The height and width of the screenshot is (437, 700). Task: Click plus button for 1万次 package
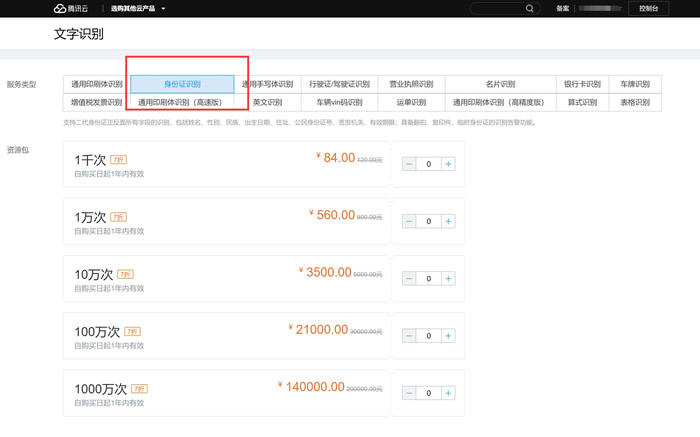[x=448, y=221]
